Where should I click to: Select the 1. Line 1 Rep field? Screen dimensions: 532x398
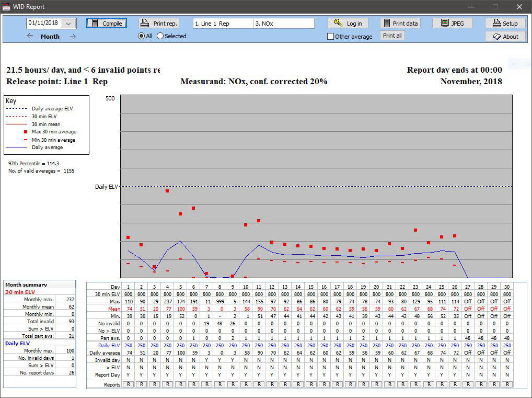coord(223,24)
